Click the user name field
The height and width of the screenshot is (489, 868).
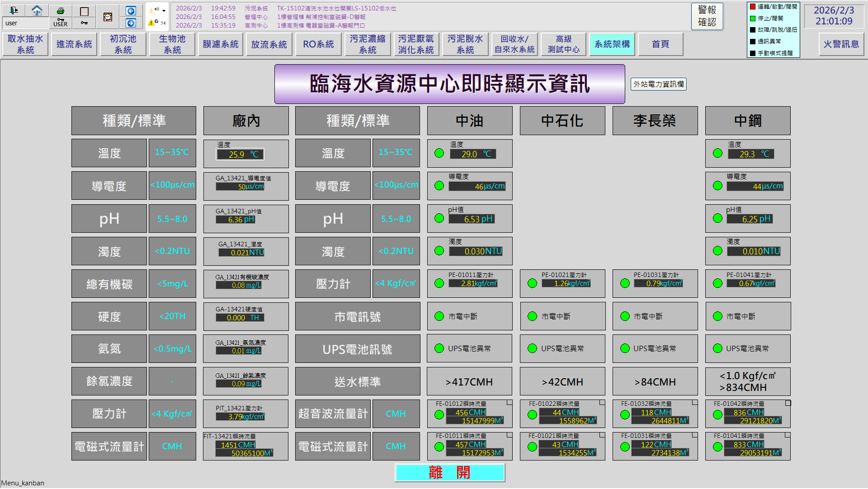25,23
